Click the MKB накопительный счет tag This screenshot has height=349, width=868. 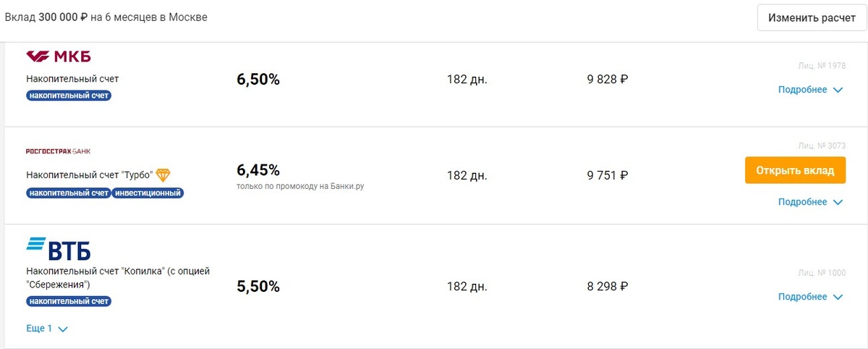[x=69, y=95]
